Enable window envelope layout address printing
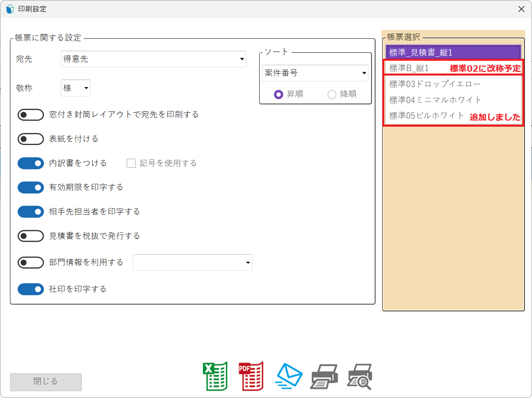The height and width of the screenshot is (398, 532). pyautogui.click(x=31, y=115)
